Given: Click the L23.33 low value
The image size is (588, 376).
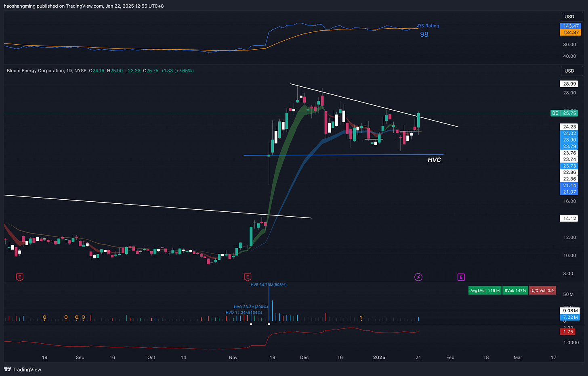Looking at the screenshot, I should (133, 71).
